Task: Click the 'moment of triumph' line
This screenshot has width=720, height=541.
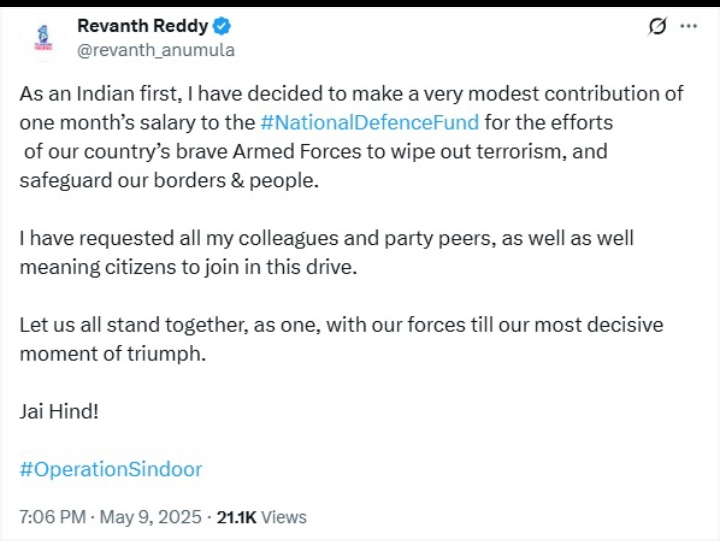Action: 112,354
